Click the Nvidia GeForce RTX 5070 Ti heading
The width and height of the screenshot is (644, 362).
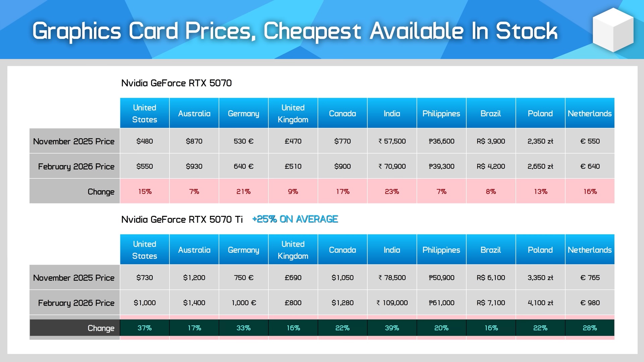tap(182, 220)
